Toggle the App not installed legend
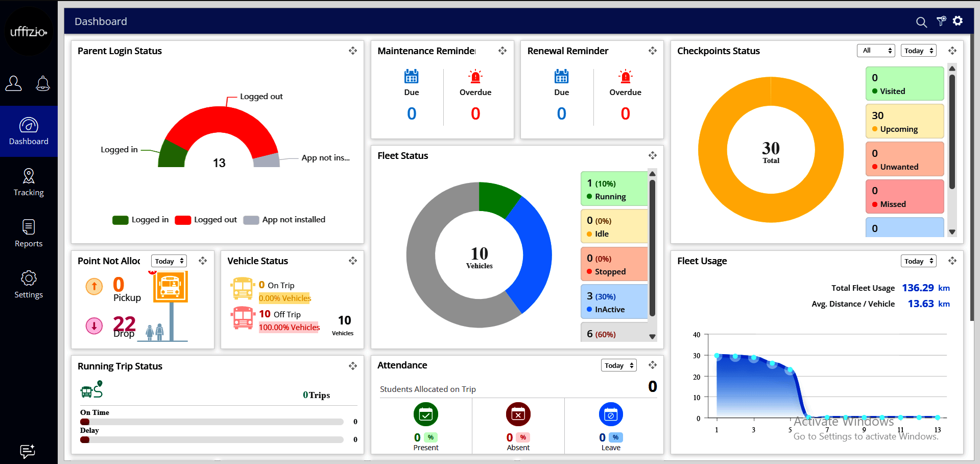This screenshot has width=980, height=464. (x=284, y=220)
